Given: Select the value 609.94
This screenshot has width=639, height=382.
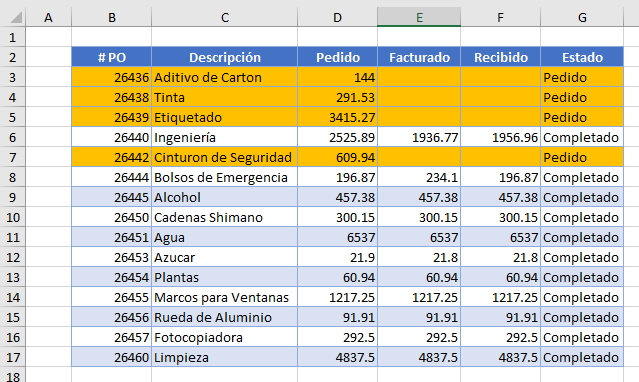Looking at the screenshot, I should click(x=337, y=157).
